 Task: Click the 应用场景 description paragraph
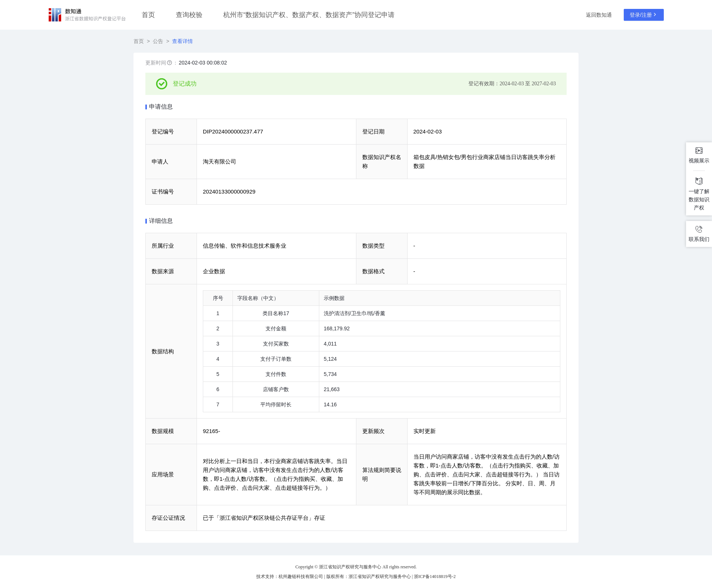(x=276, y=475)
